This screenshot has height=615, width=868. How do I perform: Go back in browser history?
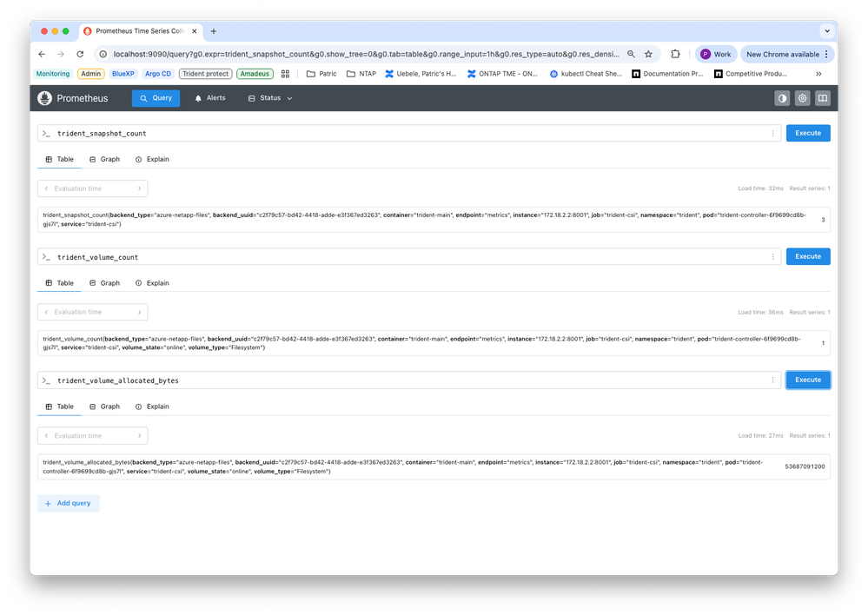(x=42, y=54)
